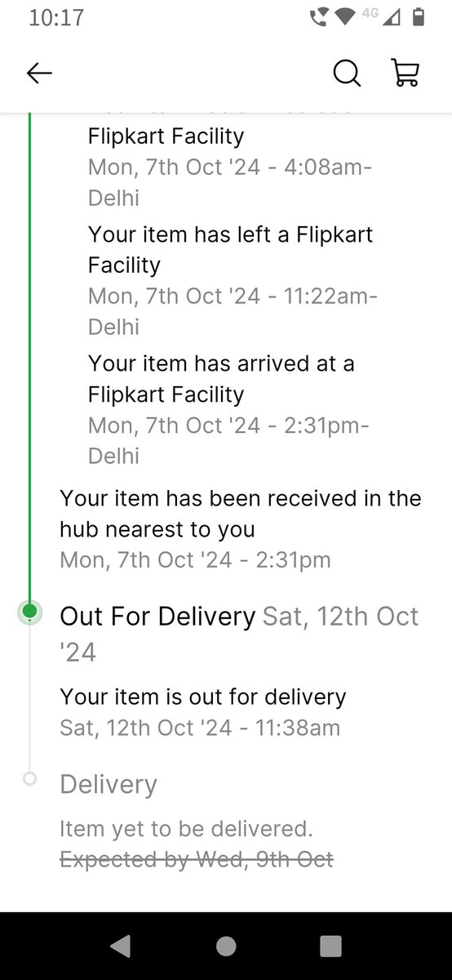The height and width of the screenshot is (980, 452).
Task: Tap the Wi-Fi signal status icon
Action: [347, 17]
